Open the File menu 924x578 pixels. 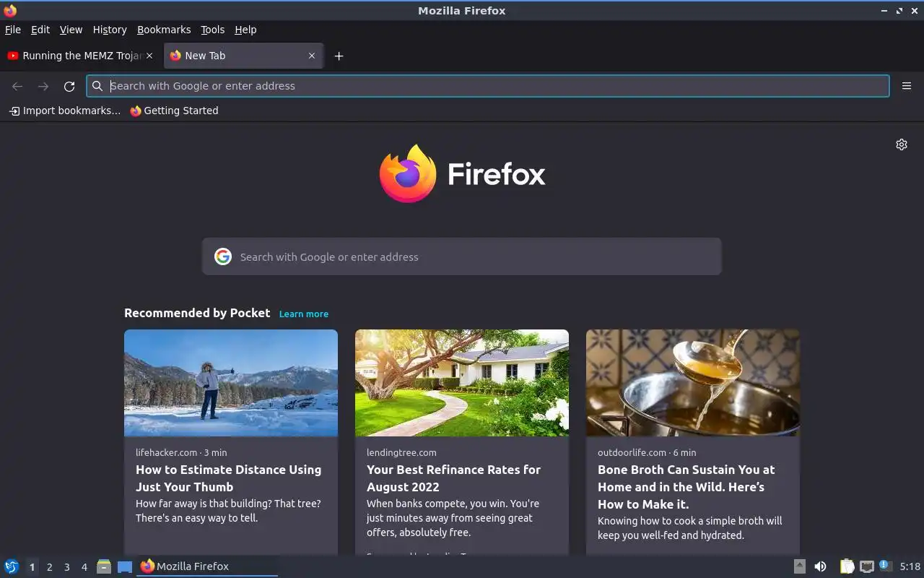[x=13, y=30]
